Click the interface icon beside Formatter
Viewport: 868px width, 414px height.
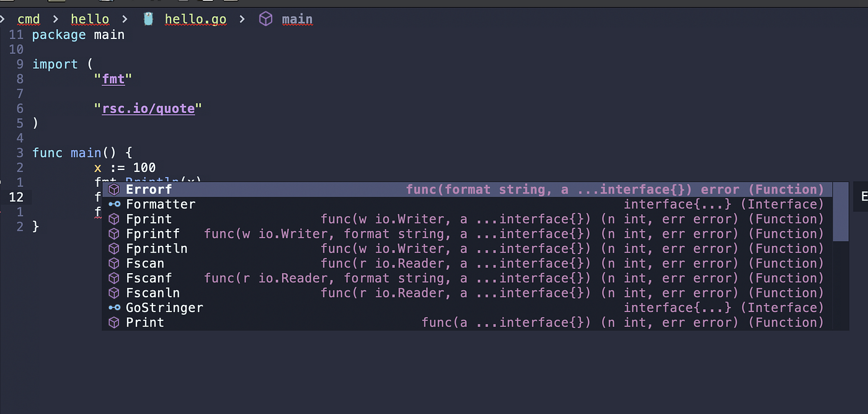(113, 204)
